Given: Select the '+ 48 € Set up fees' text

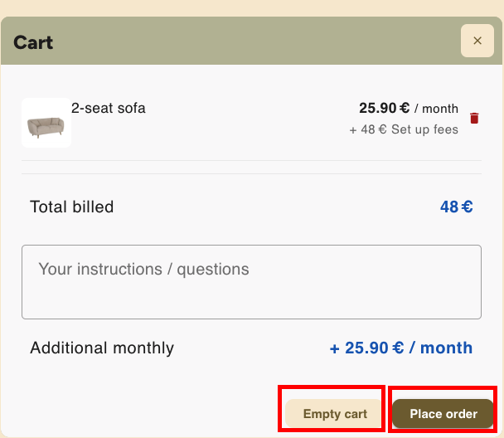Looking at the screenshot, I should [404, 129].
